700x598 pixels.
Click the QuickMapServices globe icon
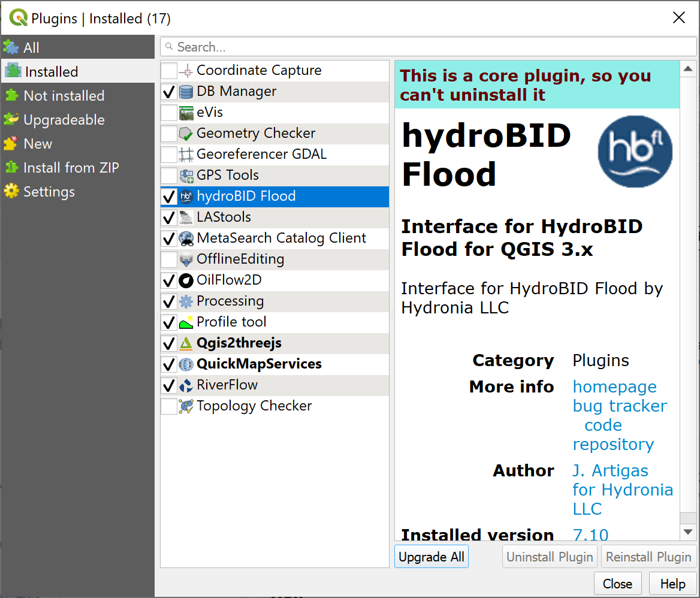[x=186, y=364]
